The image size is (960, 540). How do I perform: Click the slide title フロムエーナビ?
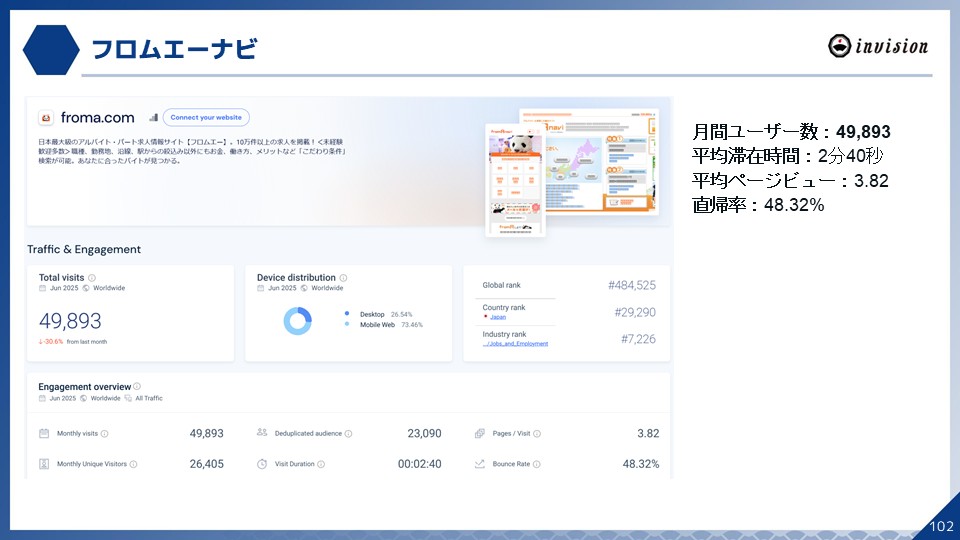[174, 49]
